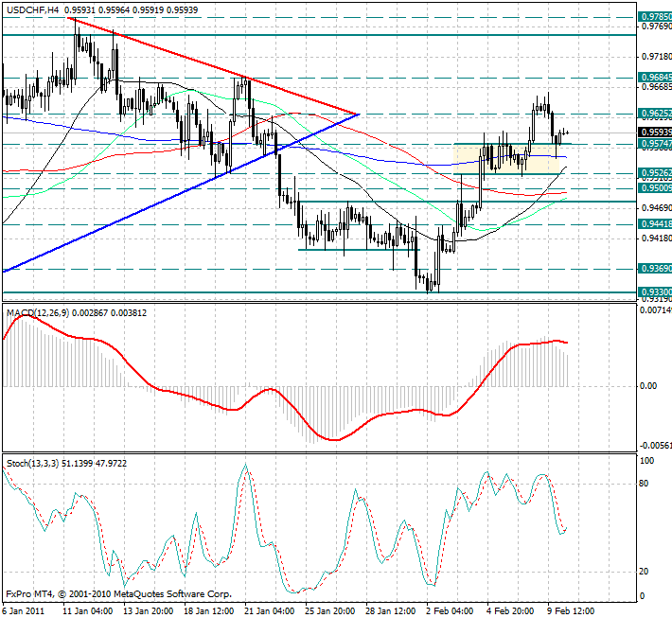Click the 0.9369 green price level label
Image resolution: width=672 pixels, height=618 pixels.
click(655, 269)
